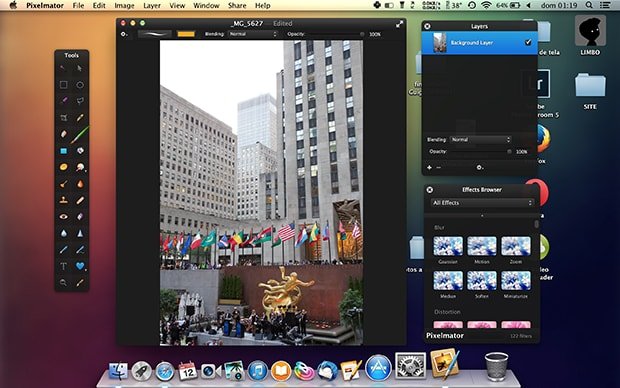Select the arrow pointer tool in Tools palette

(80, 68)
